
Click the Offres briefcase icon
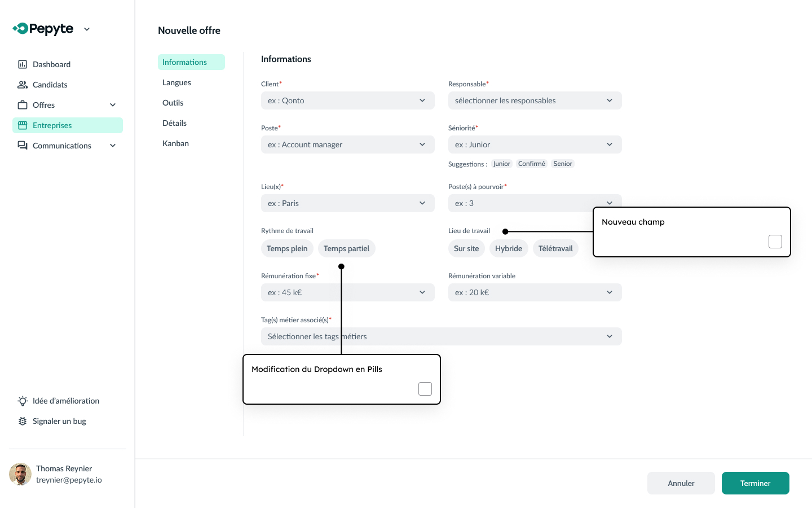click(23, 105)
